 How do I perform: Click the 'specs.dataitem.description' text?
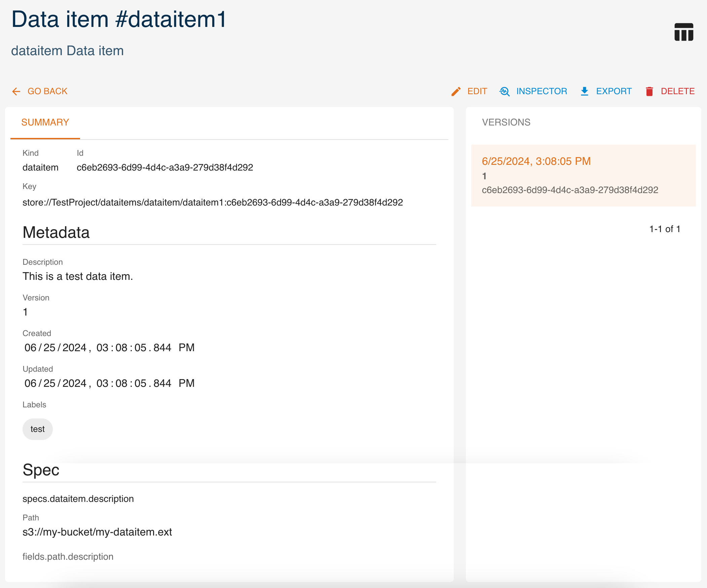pyautogui.click(x=78, y=499)
